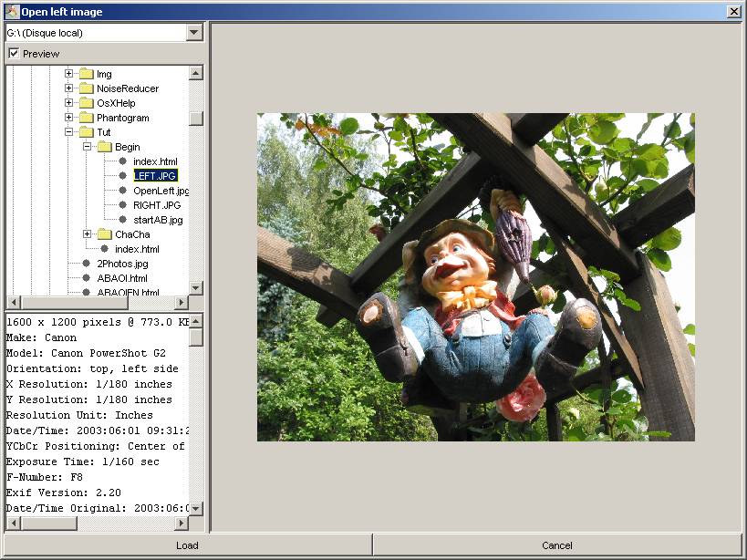Click file tree horizontal scroll left arrow
The image size is (747, 560).
(x=14, y=302)
